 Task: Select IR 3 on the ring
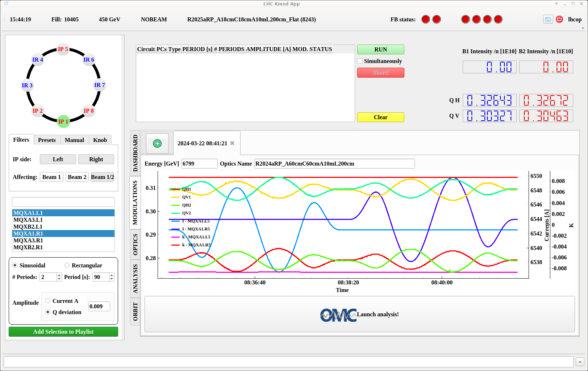tap(27, 85)
